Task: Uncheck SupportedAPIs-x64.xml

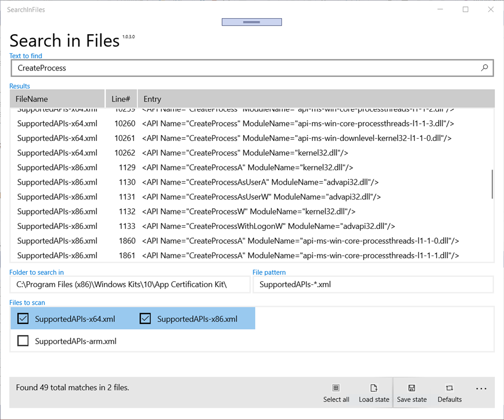Action: [22, 318]
